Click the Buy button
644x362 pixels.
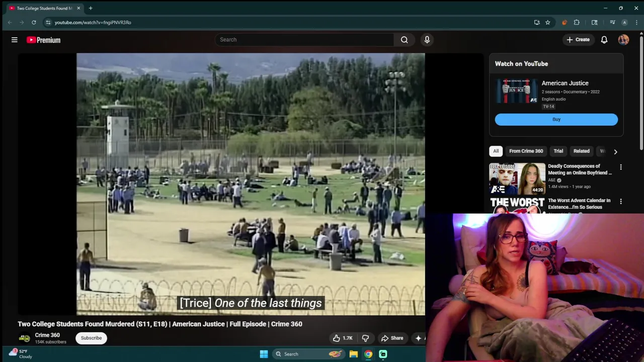[556, 119]
